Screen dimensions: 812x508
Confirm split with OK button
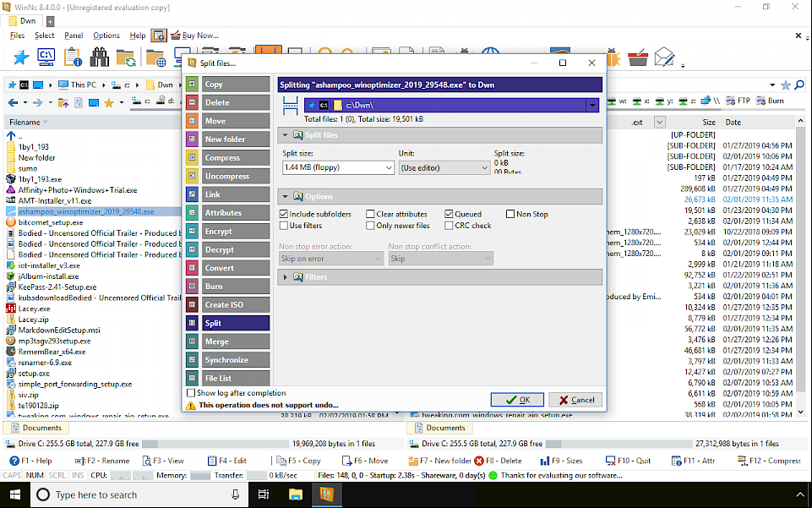click(517, 400)
